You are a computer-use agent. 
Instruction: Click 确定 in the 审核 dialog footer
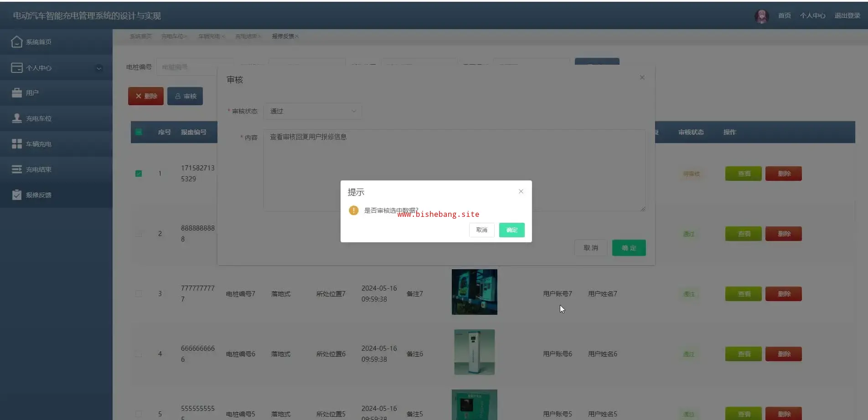tap(629, 248)
